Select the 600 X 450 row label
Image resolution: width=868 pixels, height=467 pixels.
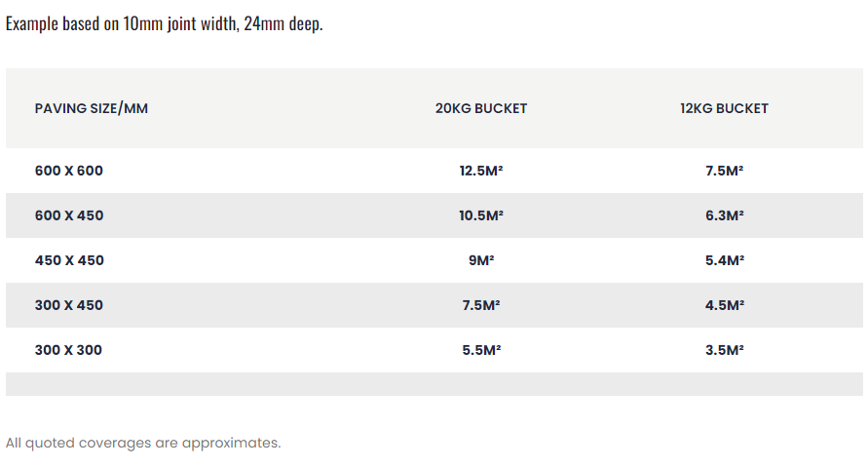click(x=69, y=215)
